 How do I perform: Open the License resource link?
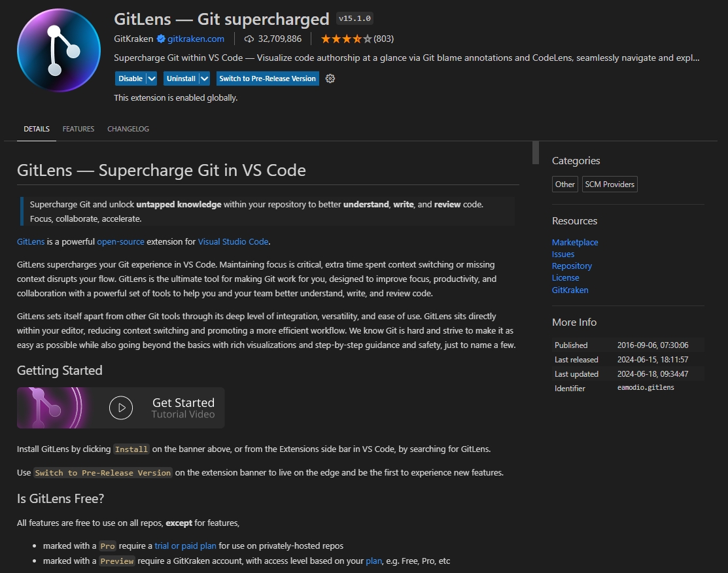click(x=566, y=278)
